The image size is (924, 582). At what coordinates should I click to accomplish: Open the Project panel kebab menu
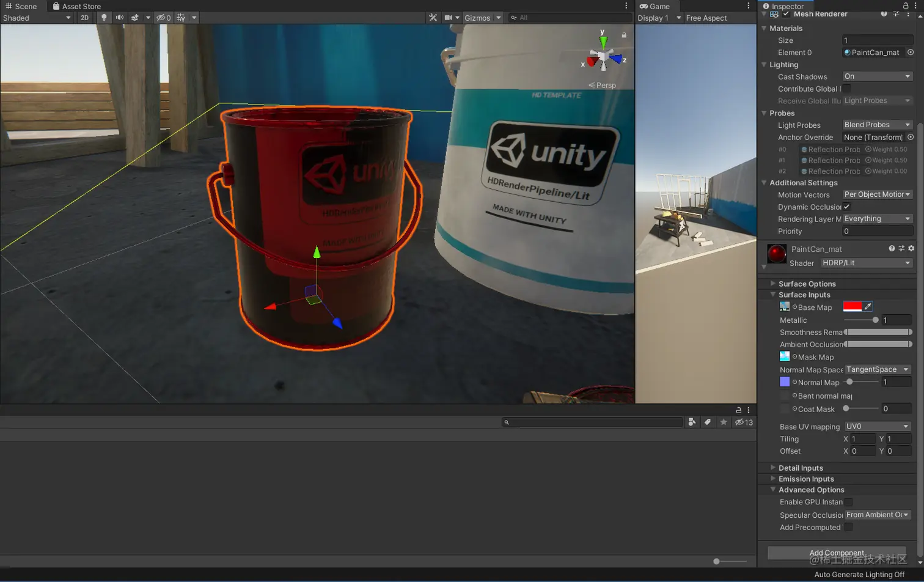[749, 410]
